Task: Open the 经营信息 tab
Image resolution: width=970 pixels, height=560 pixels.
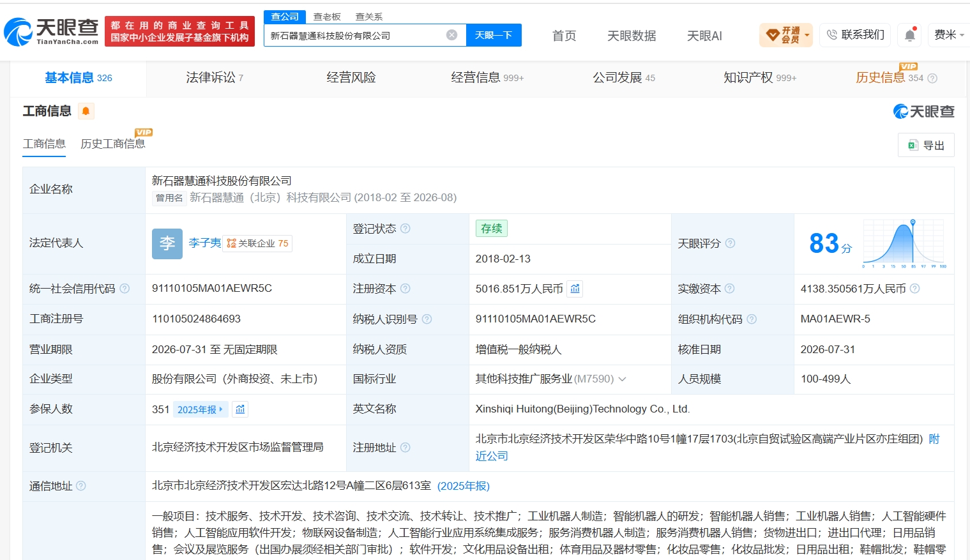Action: click(x=487, y=78)
